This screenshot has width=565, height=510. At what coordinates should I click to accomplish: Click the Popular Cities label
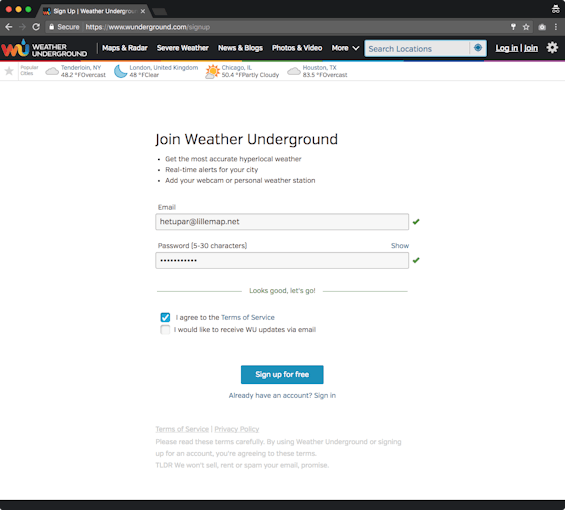click(29, 70)
